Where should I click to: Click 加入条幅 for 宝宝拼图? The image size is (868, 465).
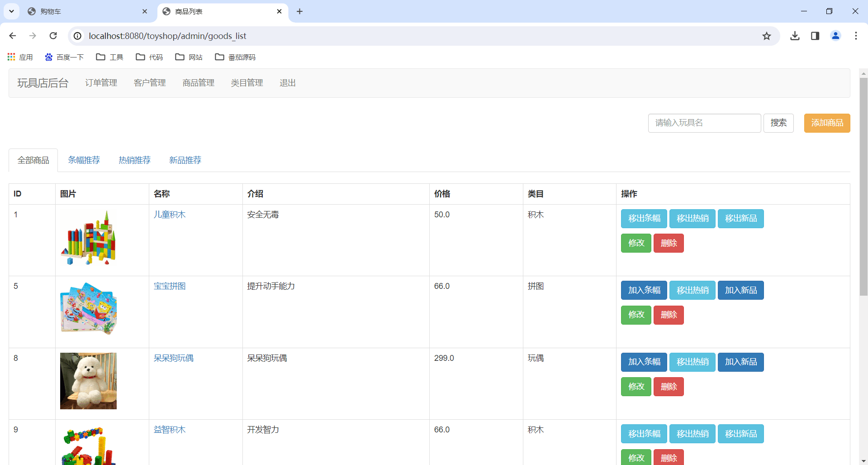[x=644, y=290]
